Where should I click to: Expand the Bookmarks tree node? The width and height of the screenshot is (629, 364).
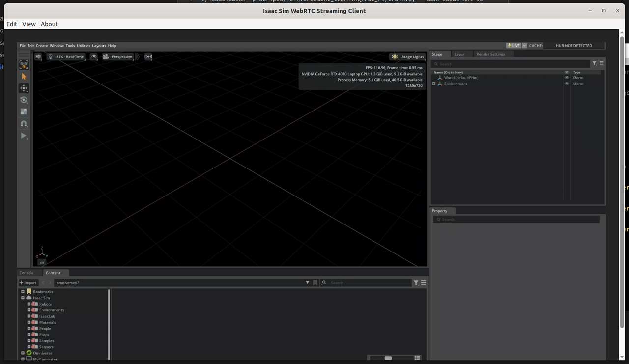tap(23, 292)
